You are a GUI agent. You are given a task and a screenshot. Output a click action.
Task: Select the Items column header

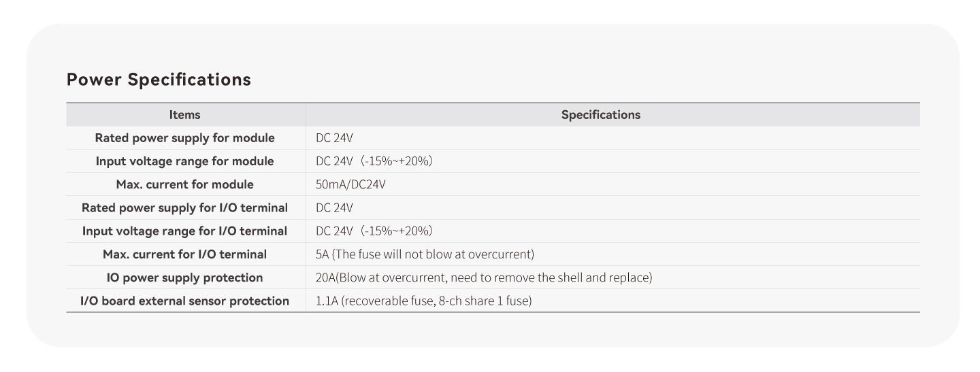[185, 115]
